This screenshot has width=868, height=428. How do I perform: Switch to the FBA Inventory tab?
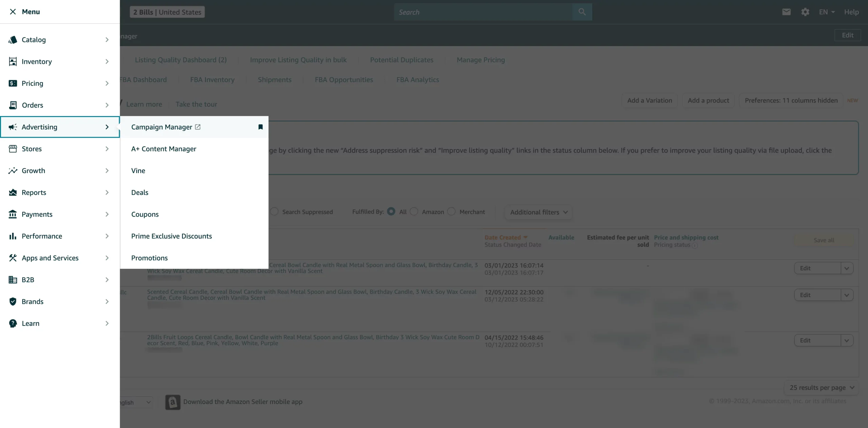tap(212, 79)
